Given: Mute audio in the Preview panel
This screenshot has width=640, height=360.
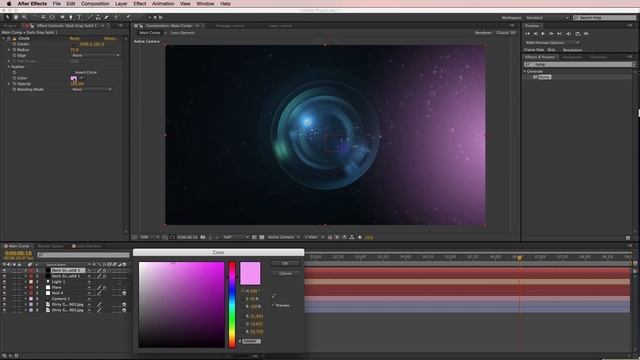Looking at the screenshot, I should pos(569,33).
